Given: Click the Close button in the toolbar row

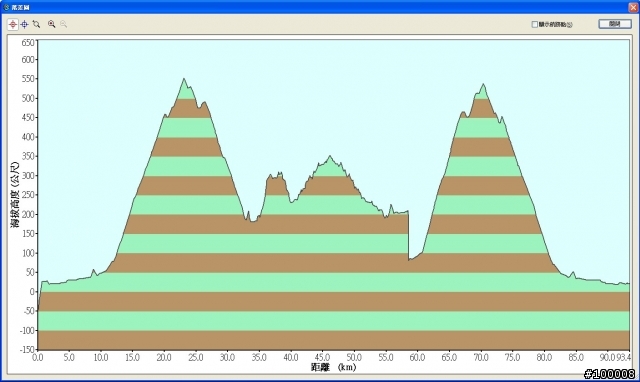Looking at the screenshot, I should [615, 24].
